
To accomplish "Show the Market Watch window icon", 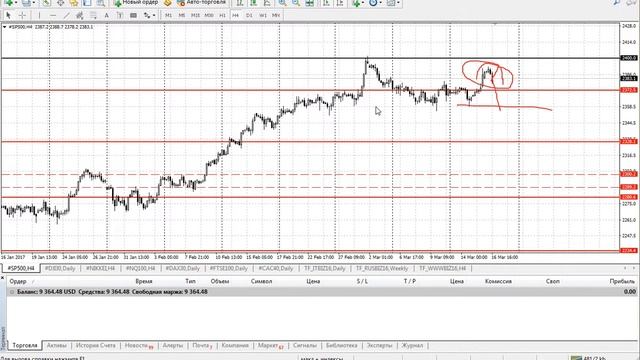I will point(47,2).
